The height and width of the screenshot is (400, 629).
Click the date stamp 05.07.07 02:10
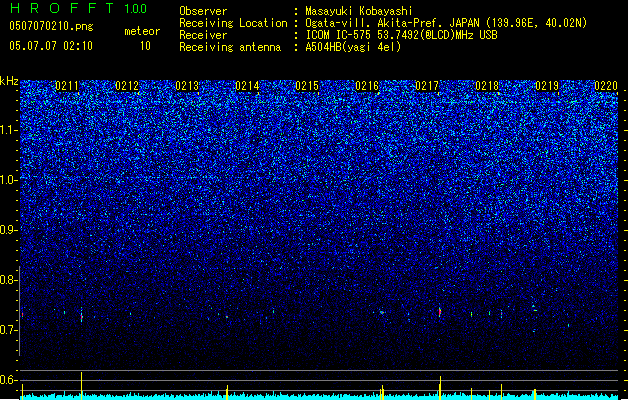[x=51, y=45]
